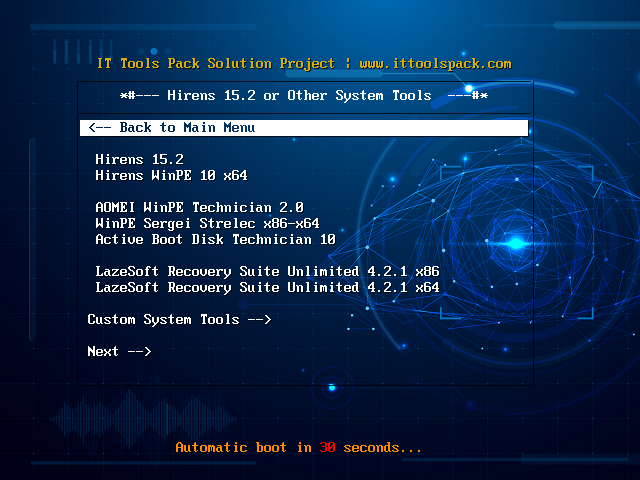The width and height of the screenshot is (640, 480).
Task: Choose the Hirens 15.2 boot entry
Action: pyautogui.click(x=139, y=159)
